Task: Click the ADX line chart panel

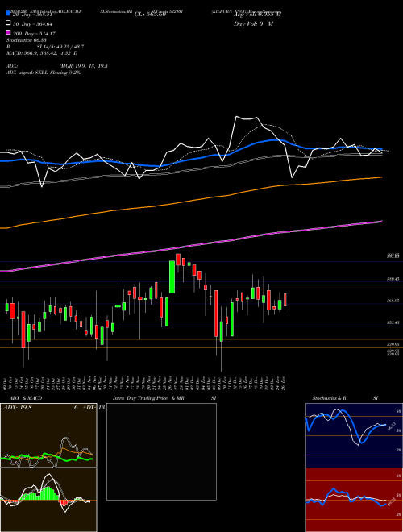Action: pos(48,435)
